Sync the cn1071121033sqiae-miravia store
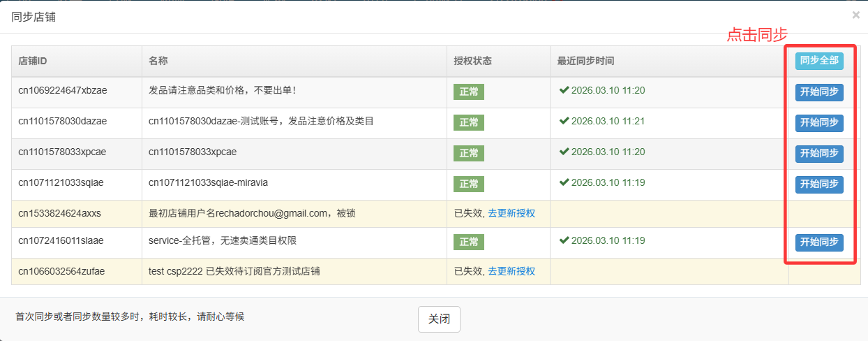 pos(819,184)
